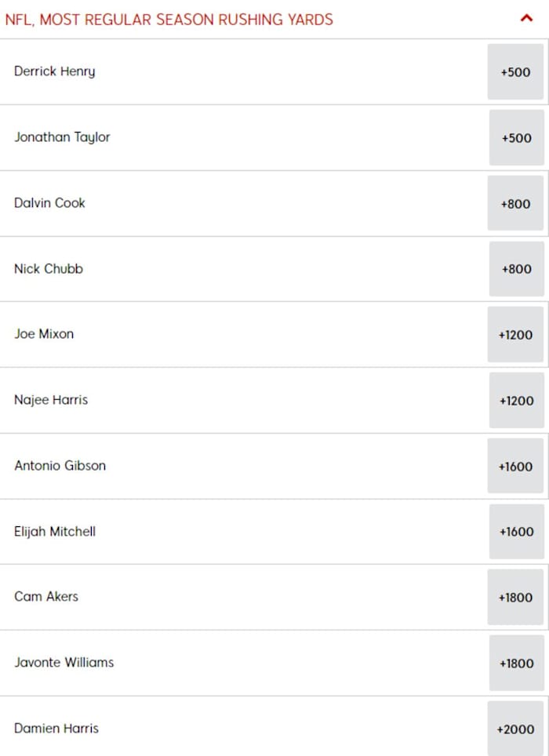Click the Jonathan Taylor player name

62,137
